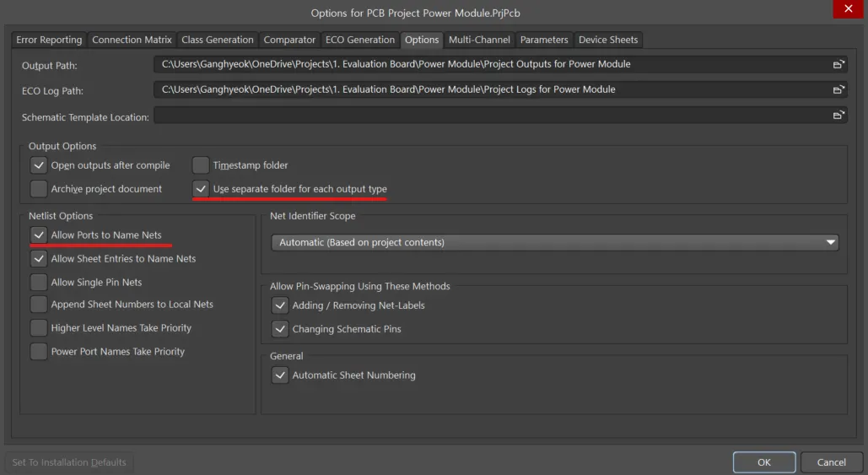Screen dimensions: 868x475
Task: Enable Archive project document checkbox
Action: (x=39, y=189)
